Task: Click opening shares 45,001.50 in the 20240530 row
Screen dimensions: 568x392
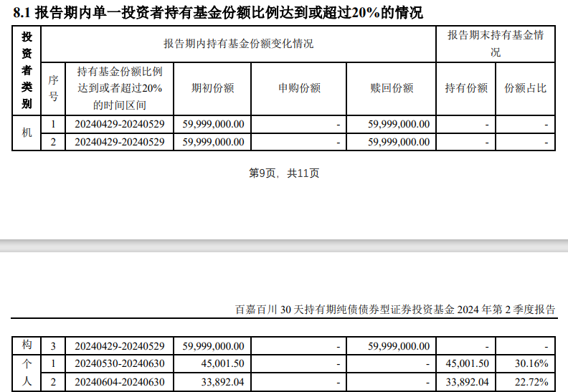Action: 223,363
